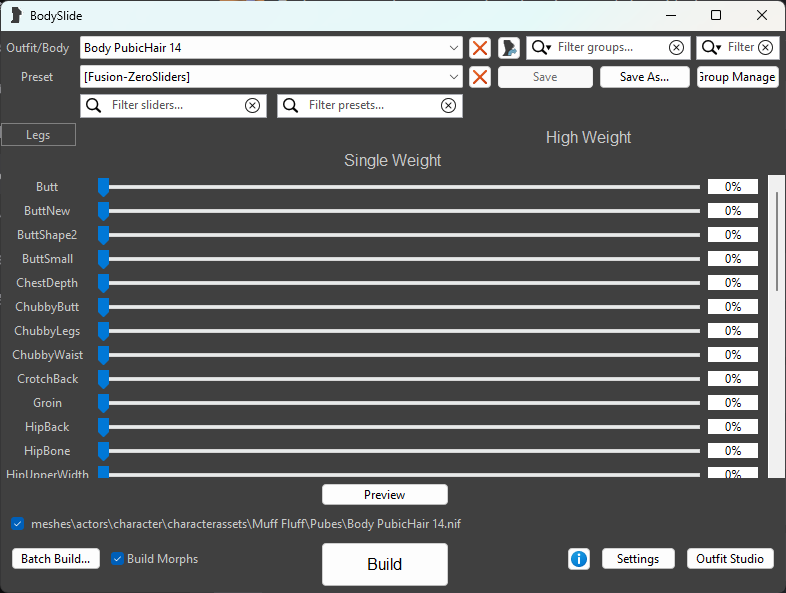The image size is (786, 593).
Task: Build the current outfit
Action: (x=384, y=564)
